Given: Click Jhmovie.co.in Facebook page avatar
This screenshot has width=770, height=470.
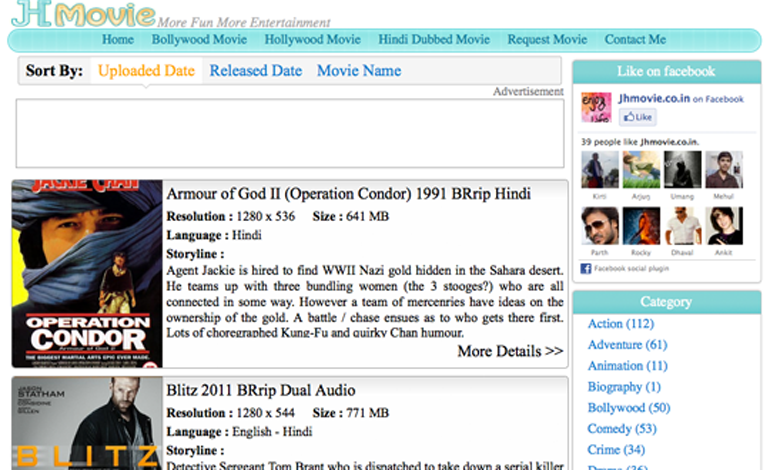Looking at the screenshot, I should (x=596, y=107).
